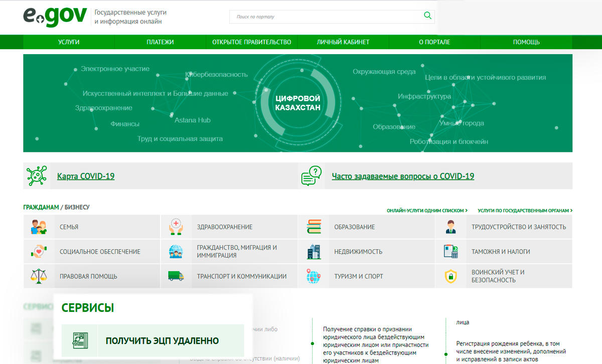Click the Образование books icon
The image size is (602, 364).
pyautogui.click(x=314, y=227)
